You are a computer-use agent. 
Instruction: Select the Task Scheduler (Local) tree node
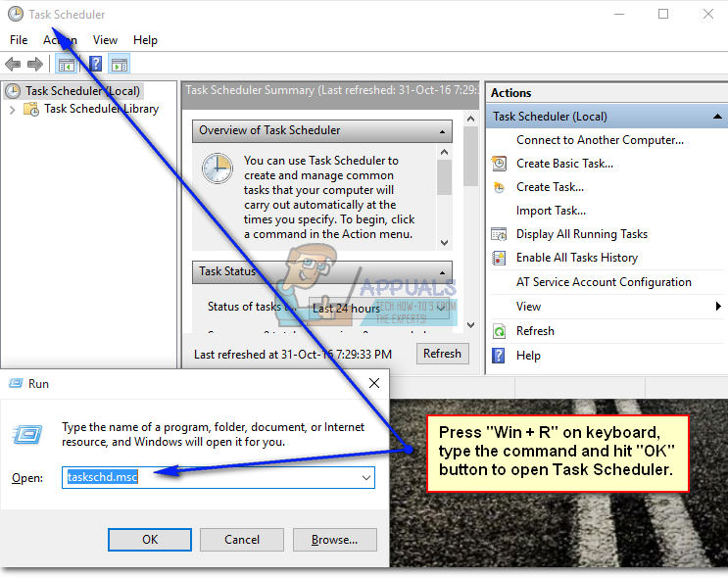tap(82, 91)
